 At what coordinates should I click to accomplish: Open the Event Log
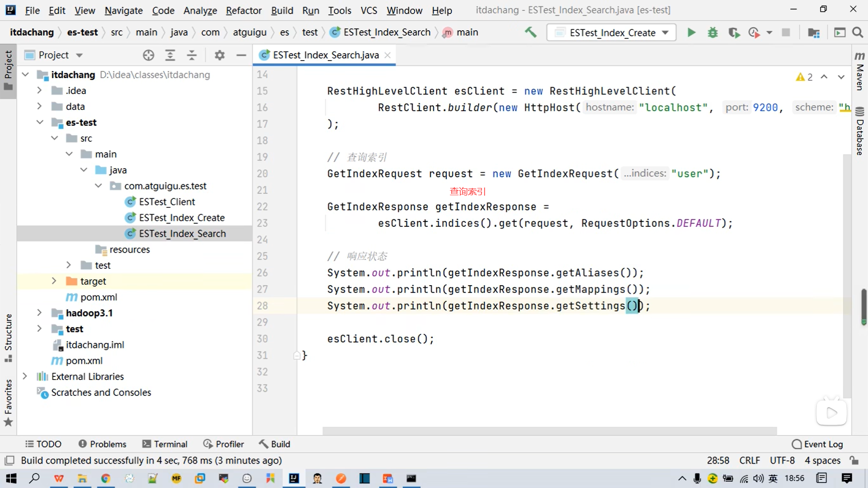point(817,444)
